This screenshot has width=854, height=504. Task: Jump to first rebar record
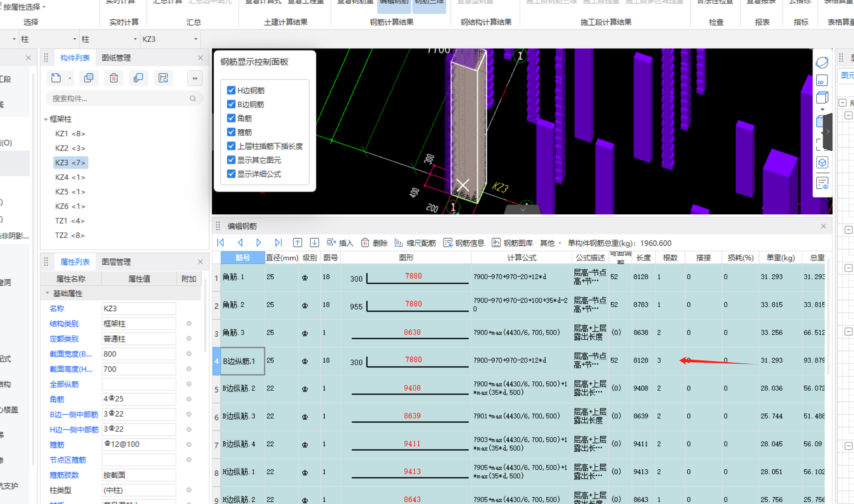[x=220, y=243]
